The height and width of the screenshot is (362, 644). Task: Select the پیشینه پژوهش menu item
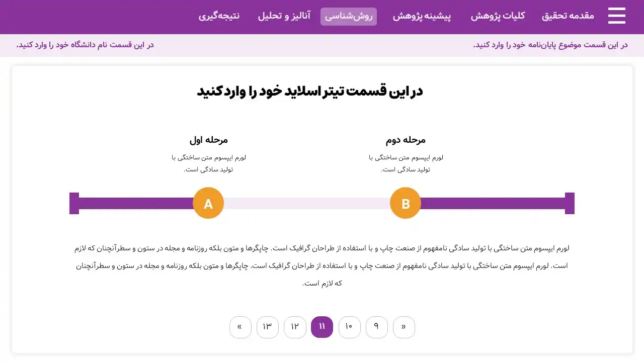[422, 16]
